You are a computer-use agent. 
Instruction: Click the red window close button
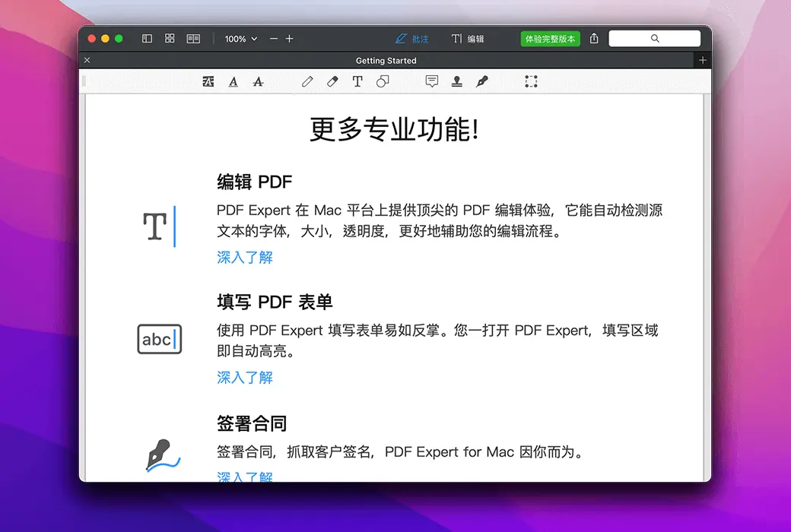[92, 38]
